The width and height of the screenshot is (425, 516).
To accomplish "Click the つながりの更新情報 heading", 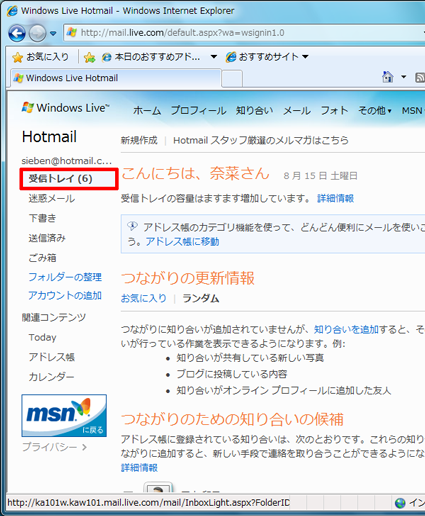I will pyautogui.click(x=188, y=278).
